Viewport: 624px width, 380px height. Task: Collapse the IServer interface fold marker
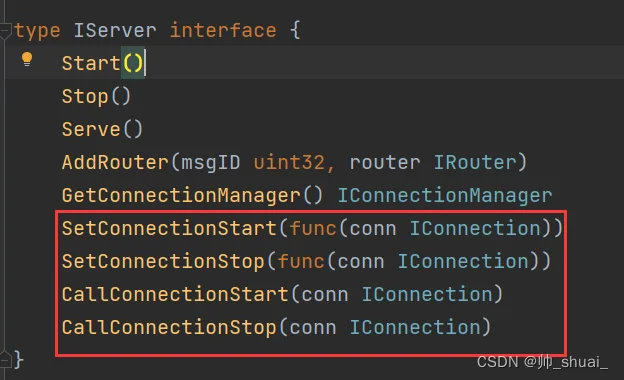click(5, 31)
